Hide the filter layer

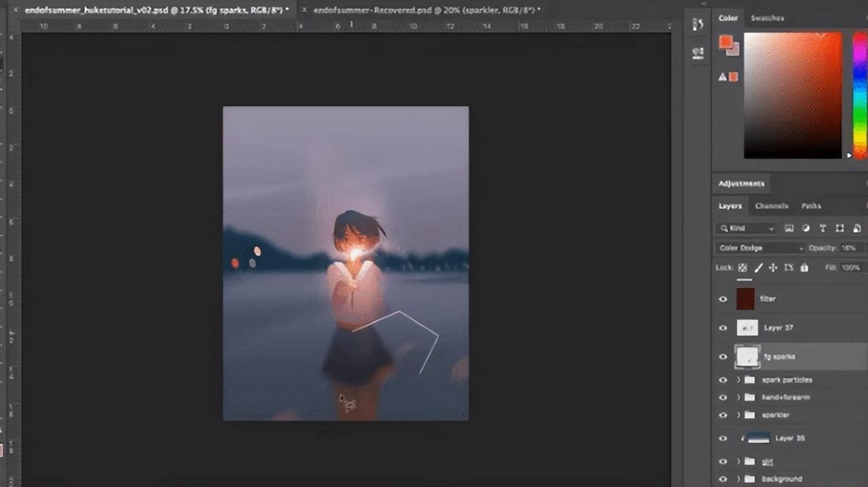[723, 299]
